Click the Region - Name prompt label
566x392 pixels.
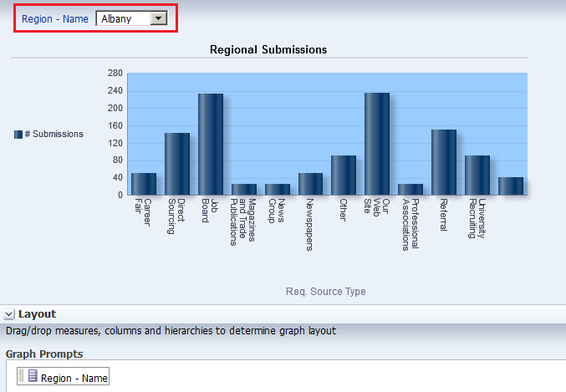(55, 18)
